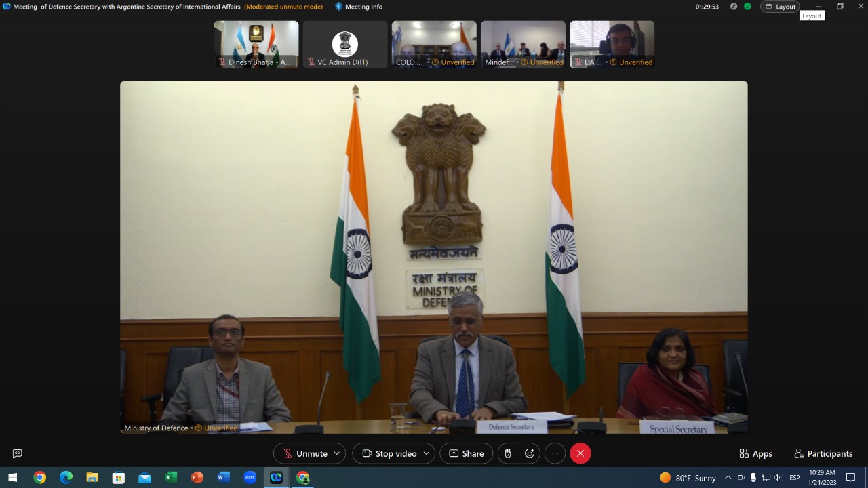Click the Share content button
The image size is (868, 488).
point(466,453)
